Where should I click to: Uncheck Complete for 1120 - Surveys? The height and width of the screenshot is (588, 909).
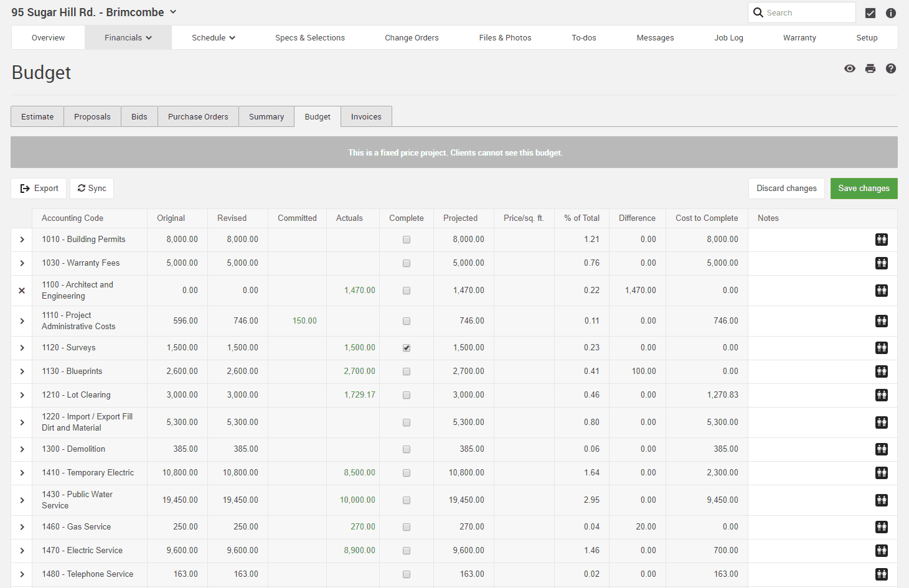pos(407,348)
